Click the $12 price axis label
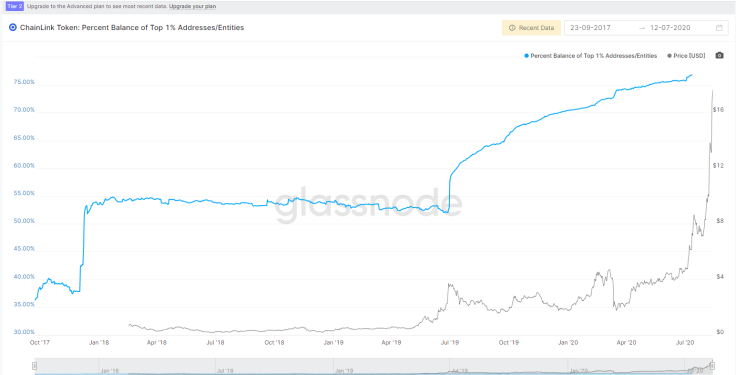Viewport: 736px width, 375px height. tap(718, 166)
